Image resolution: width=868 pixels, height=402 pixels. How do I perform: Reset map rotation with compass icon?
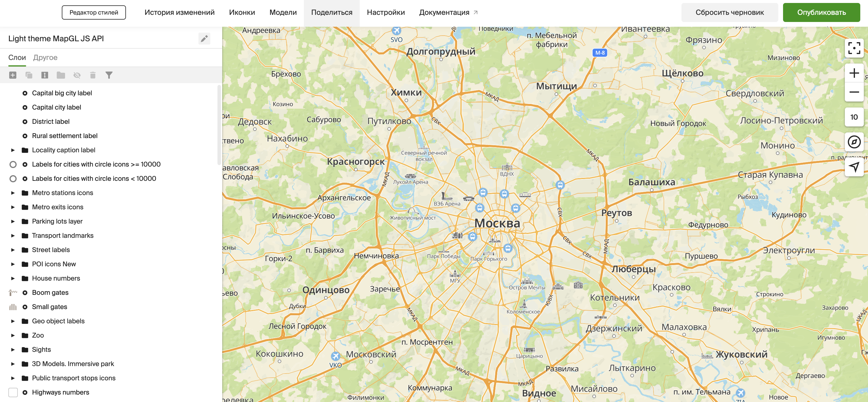pyautogui.click(x=853, y=142)
